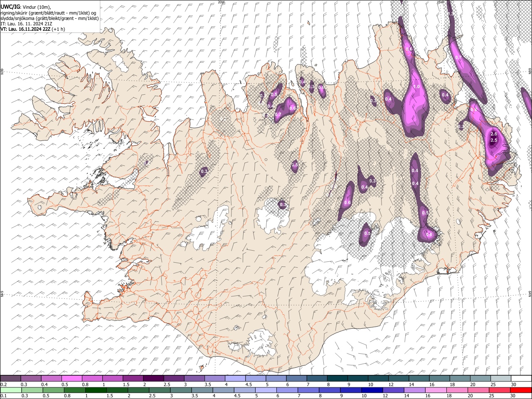Click the 1.0 precipitation value in the northeast
Screen dimensions: 532x399
point(417,87)
